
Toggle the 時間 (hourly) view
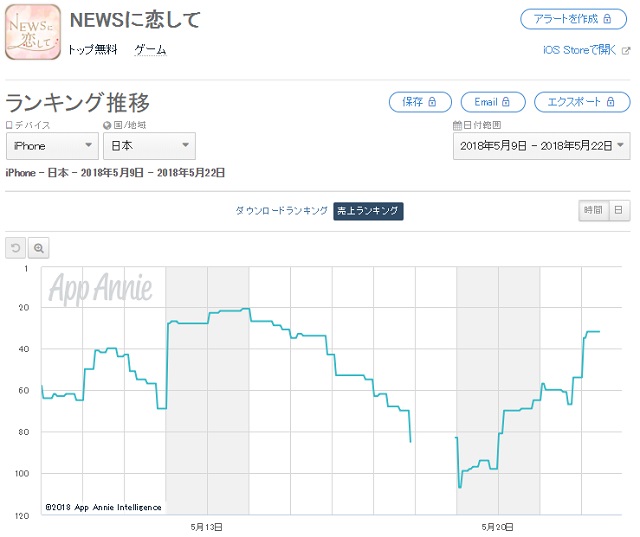593,210
